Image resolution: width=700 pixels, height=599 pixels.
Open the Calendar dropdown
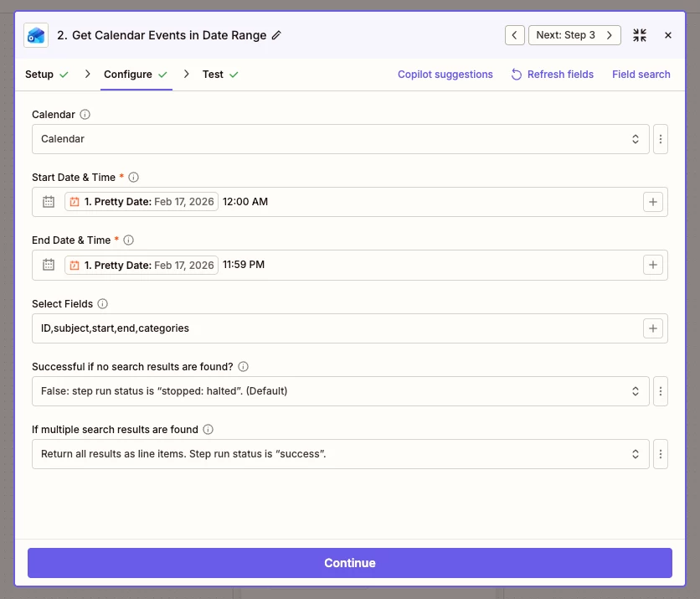point(340,139)
